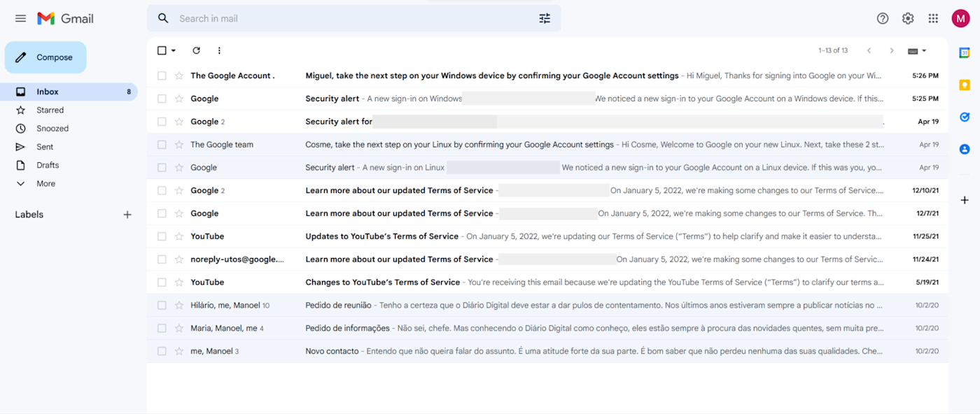This screenshot has width=980, height=414.
Task: Open Google Calendar in side panel
Action: pyautogui.click(x=965, y=52)
